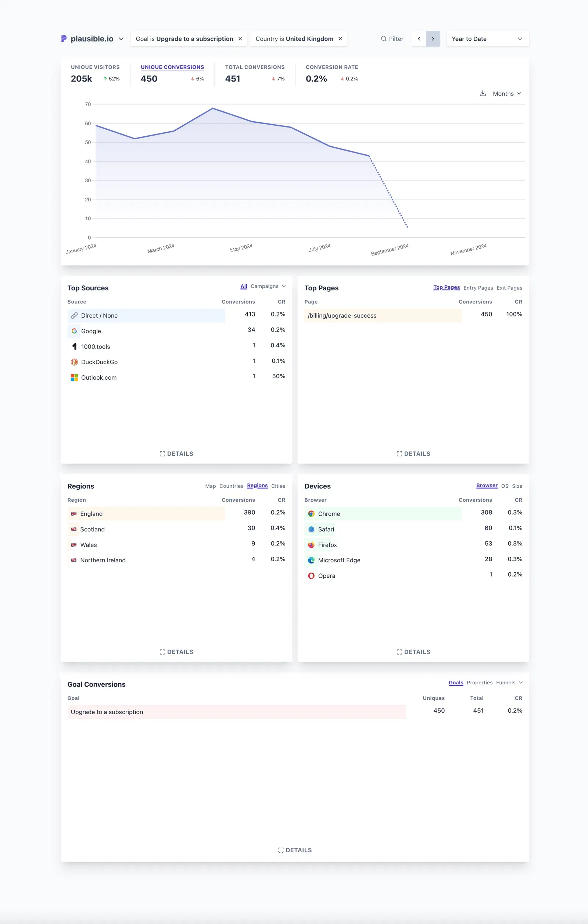Switch to the Cities tab in Regions
This screenshot has width=588, height=924.
[278, 486]
